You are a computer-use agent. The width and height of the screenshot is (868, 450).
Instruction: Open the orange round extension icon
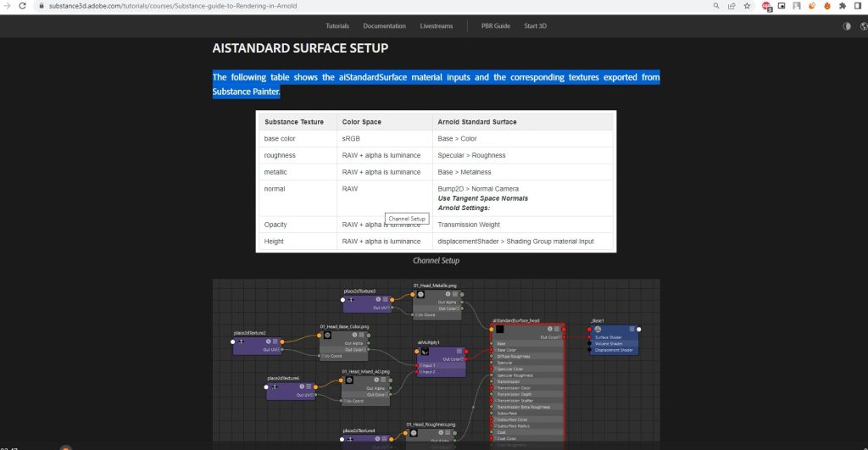tap(812, 6)
